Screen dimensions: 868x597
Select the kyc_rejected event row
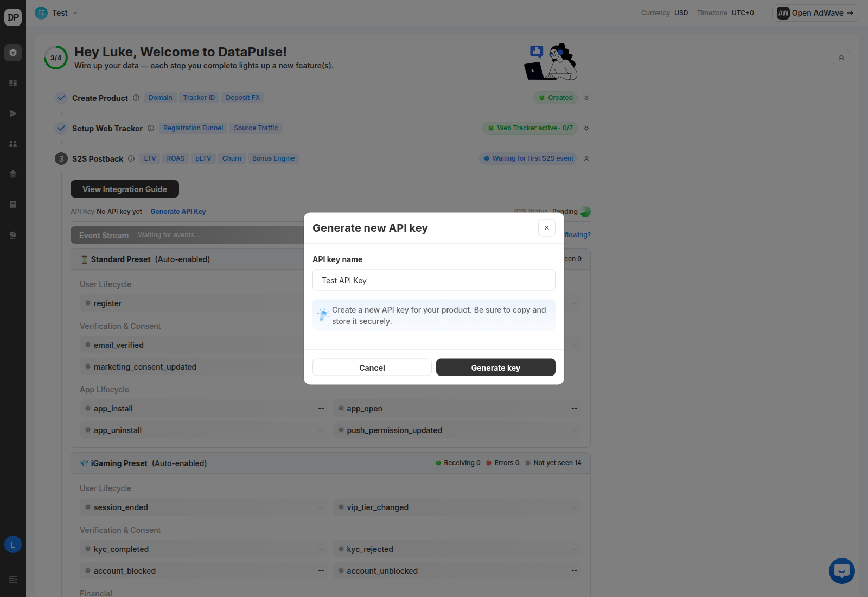(457, 549)
